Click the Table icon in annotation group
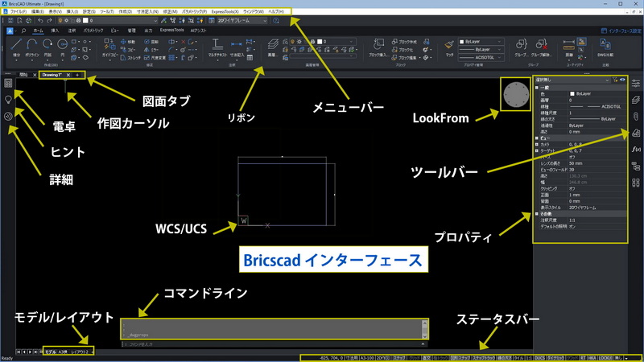The height and width of the screenshot is (362, 644). click(x=250, y=58)
